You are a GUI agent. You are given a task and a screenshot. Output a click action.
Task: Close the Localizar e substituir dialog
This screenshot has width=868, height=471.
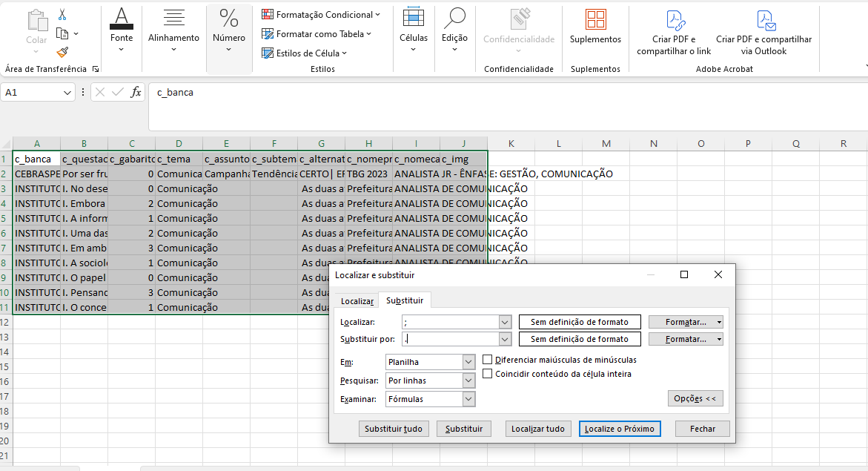pos(718,275)
